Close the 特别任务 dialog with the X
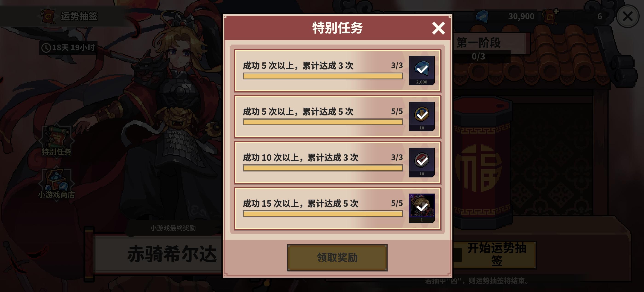The width and height of the screenshot is (644, 292). pos(438,28)
